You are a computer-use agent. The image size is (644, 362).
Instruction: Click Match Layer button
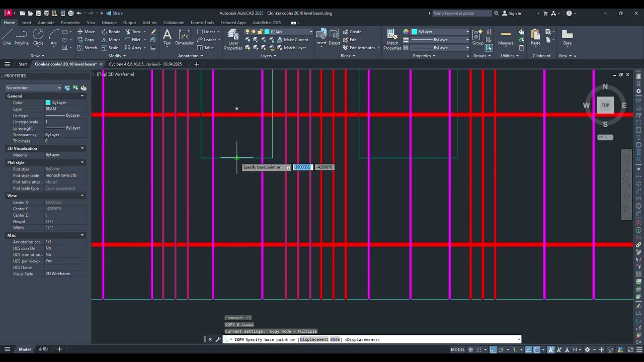click(291, 48)
